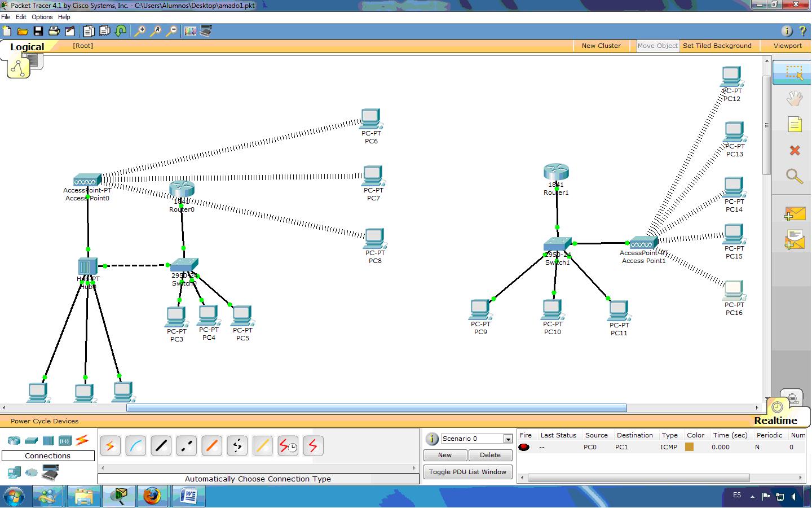812x508 pixels.
Task: Click the Zoom In toolbar icon
Action: point(139,31)
